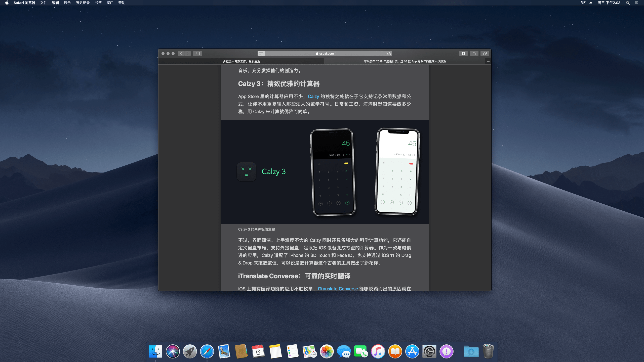Open the 窗口 menu
This screenshot has height=362, width=644.
click(110, 3)
